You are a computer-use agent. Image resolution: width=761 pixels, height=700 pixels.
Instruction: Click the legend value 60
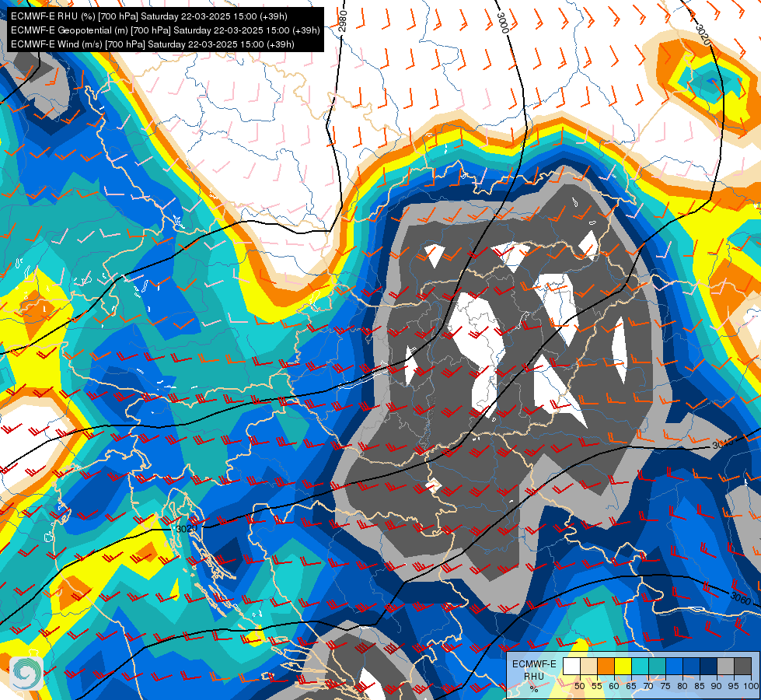[x=614, y=687]
